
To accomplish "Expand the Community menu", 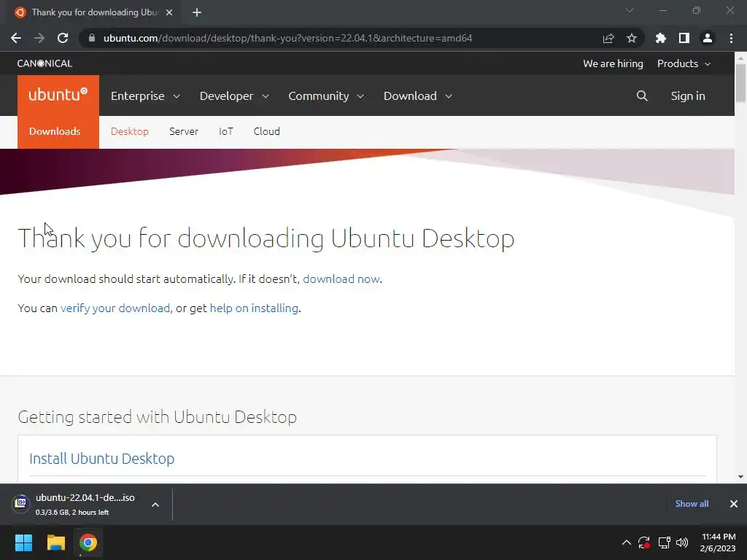I will [x=326, y=96].
